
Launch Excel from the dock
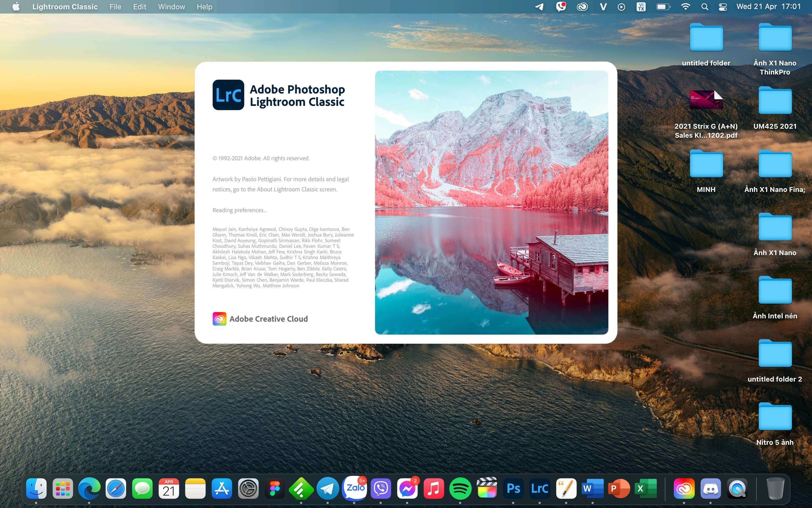tap(646, 488)
